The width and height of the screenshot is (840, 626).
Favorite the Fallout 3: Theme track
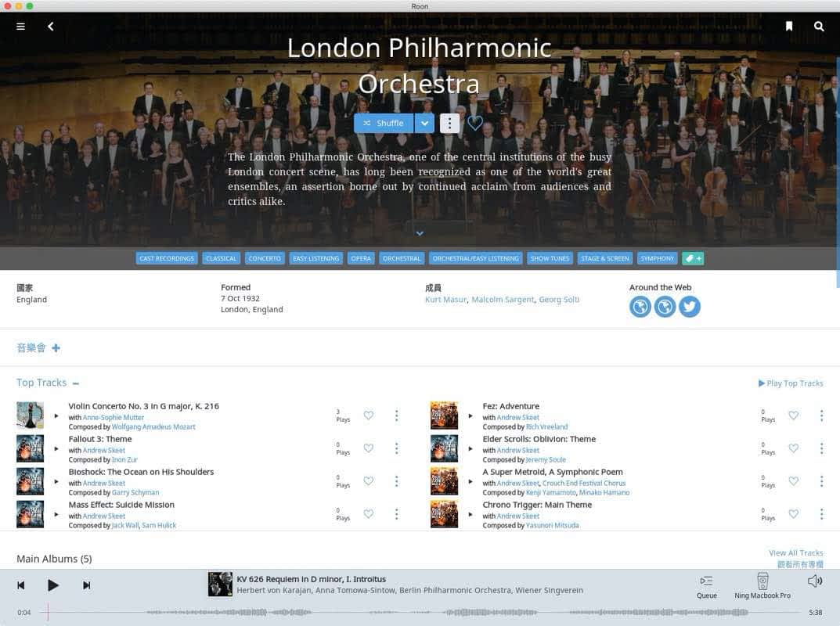click(x=369, y=448)
